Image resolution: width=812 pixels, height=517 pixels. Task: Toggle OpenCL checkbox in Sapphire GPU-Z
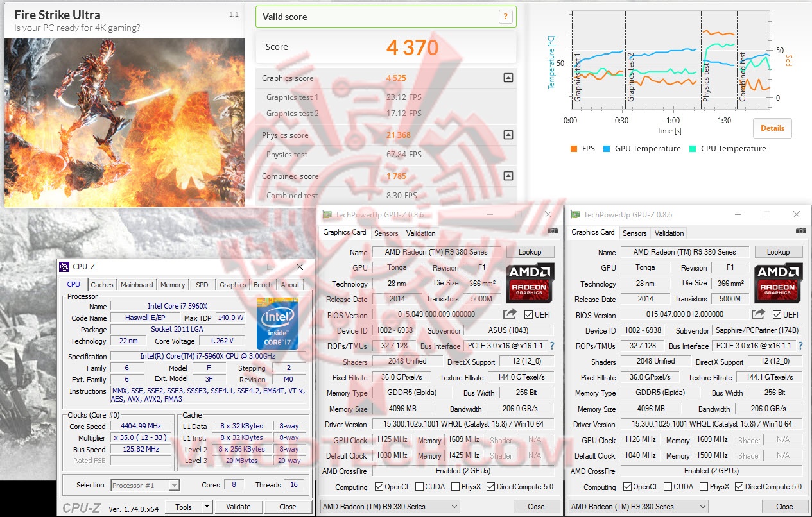627,487
